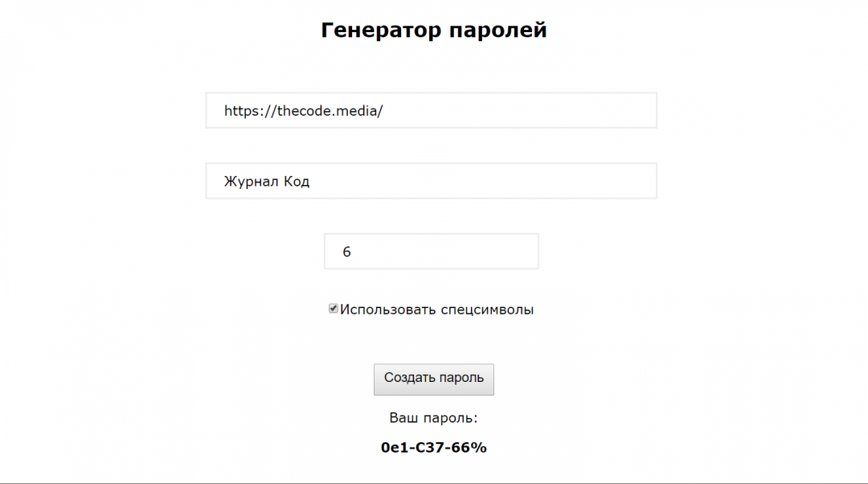Select the secret phrase input box
Screen dimensions: 868x484
[x=431, y=182]
